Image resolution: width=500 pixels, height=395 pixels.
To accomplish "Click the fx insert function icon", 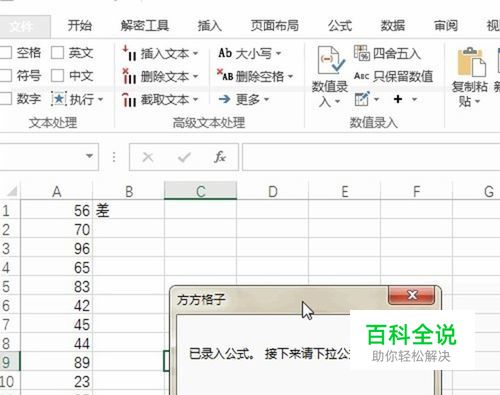I will pyautogui.click(x=220, y=157).
